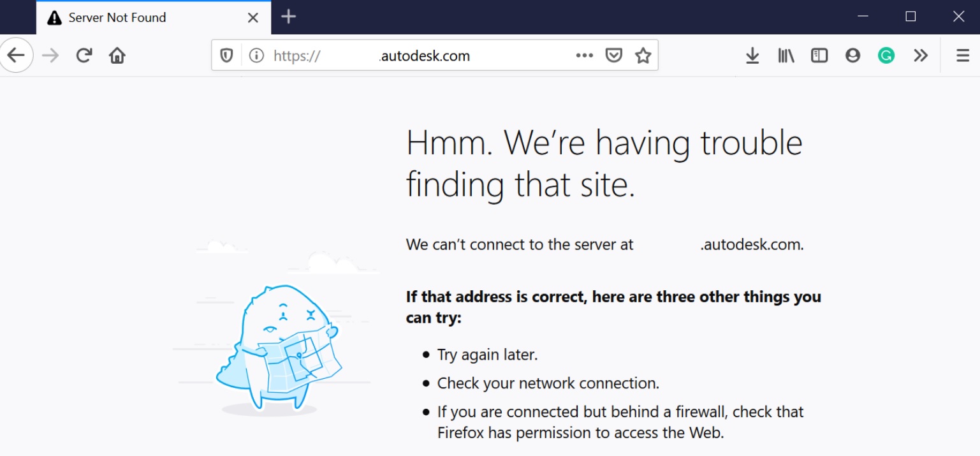
Task: Click the Grammarly extension icon
Action: click(886, 55)
